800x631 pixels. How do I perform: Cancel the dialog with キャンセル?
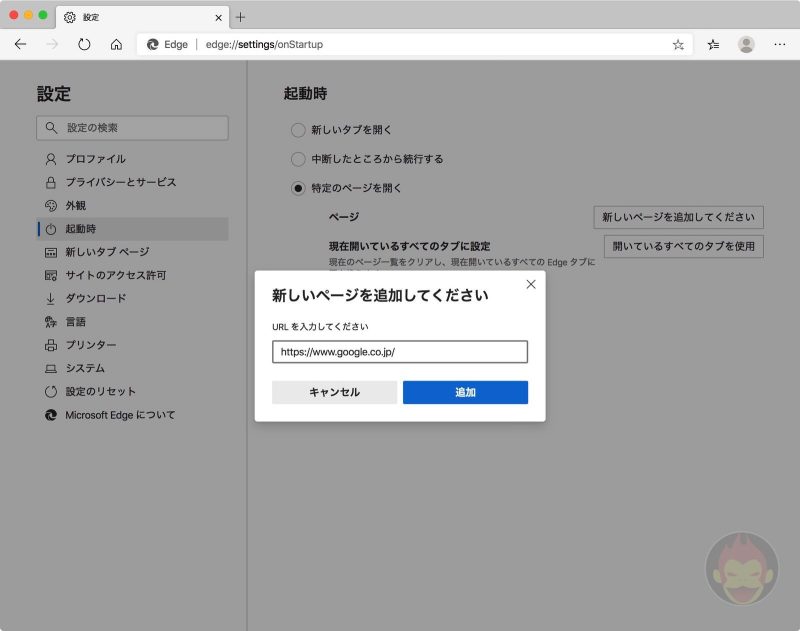pyautogui.click(x=334, y=392)
